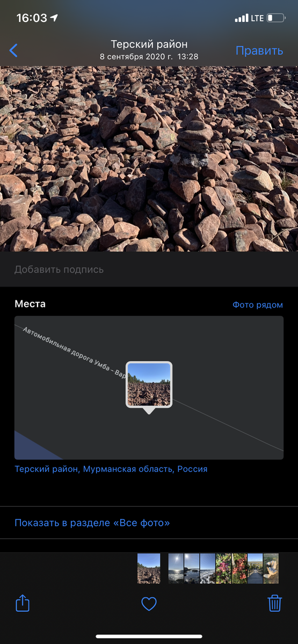Open the map showing Умба road
The height and width of the screenshot is (644, 298).
click(x=149, y=387)
